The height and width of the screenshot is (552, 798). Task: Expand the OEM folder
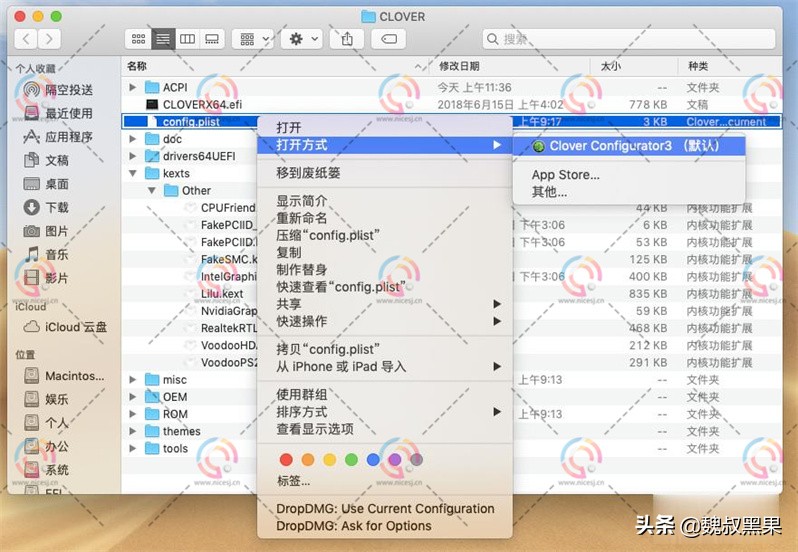tap(132, 397)
